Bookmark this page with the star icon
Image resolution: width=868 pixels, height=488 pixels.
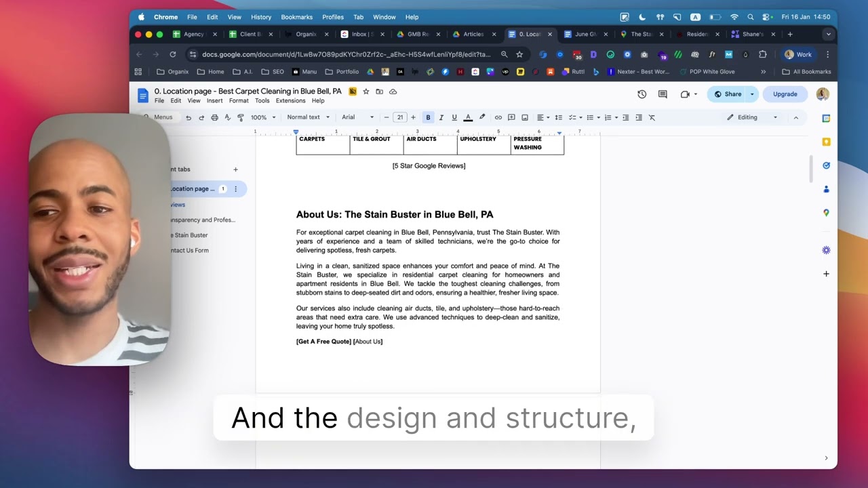click(x=519, y=54)
